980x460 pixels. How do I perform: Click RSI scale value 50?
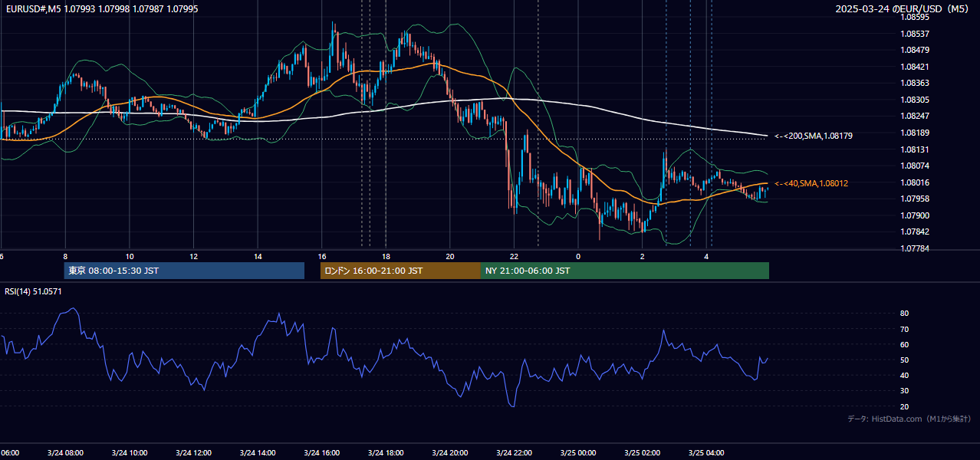(x=904, y=360)
